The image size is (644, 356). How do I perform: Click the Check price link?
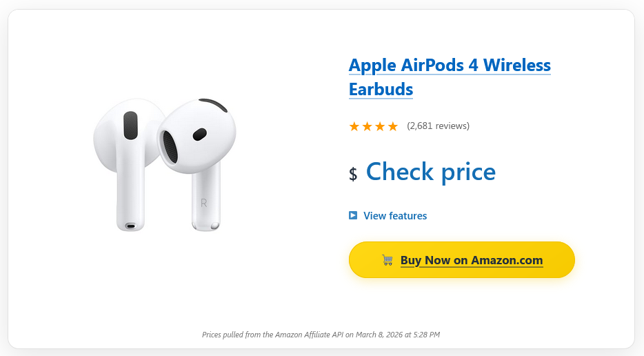(x=430, y=172)
